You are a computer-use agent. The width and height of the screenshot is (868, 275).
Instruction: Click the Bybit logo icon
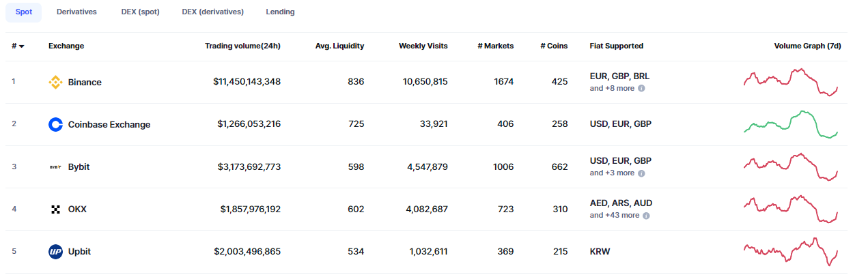click(x=55, y=167)
